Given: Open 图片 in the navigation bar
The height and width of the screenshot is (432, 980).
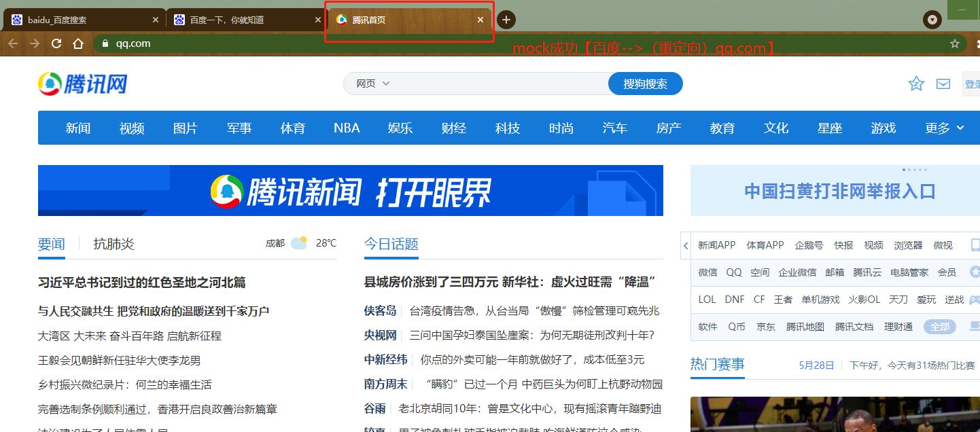Looking at the screenshot, I should point(186,128).
